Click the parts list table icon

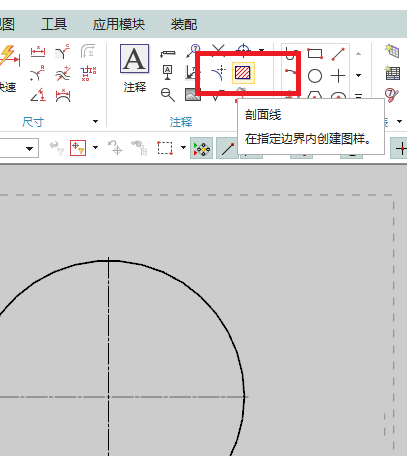[x=392, y=73]
